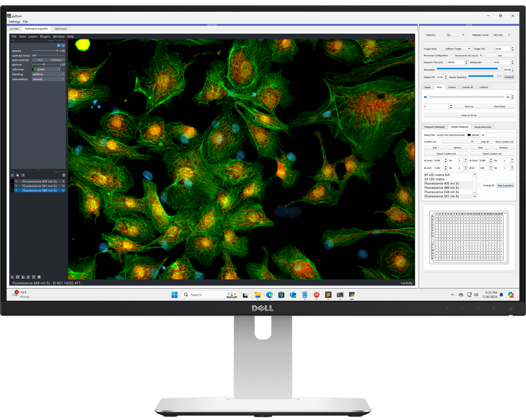Create a new points layer
The width and height of the screenshot is (526, 420).
coord(13,175)
